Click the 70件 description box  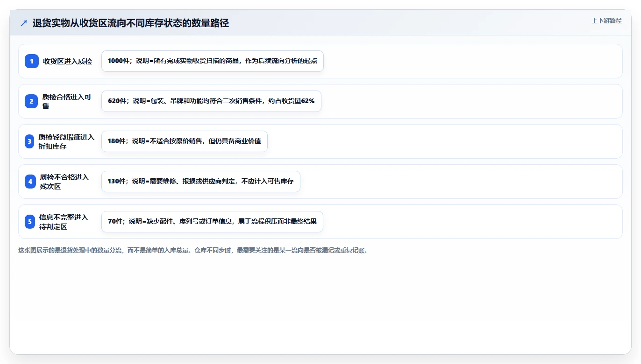212,222
